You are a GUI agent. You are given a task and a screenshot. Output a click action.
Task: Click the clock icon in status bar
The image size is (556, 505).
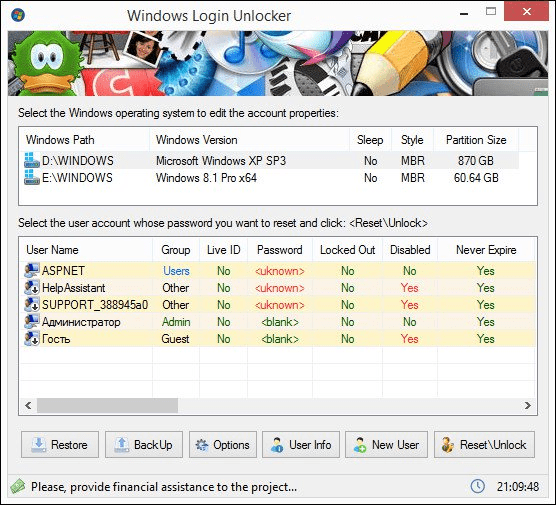[x=478, y=486]
